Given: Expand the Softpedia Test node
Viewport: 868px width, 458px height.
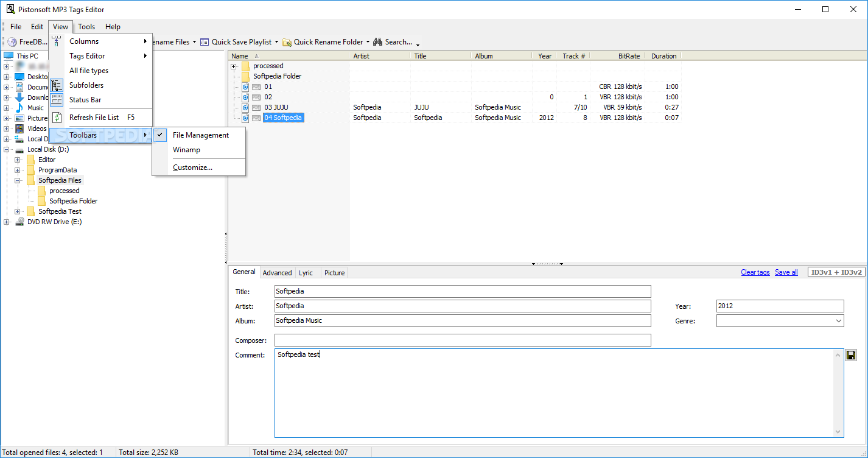Looking at the screenshot, I should tap(18, 211).
